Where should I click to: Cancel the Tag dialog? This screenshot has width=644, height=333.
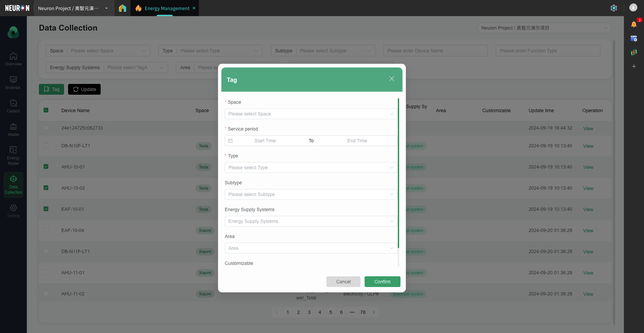[343, 282]
